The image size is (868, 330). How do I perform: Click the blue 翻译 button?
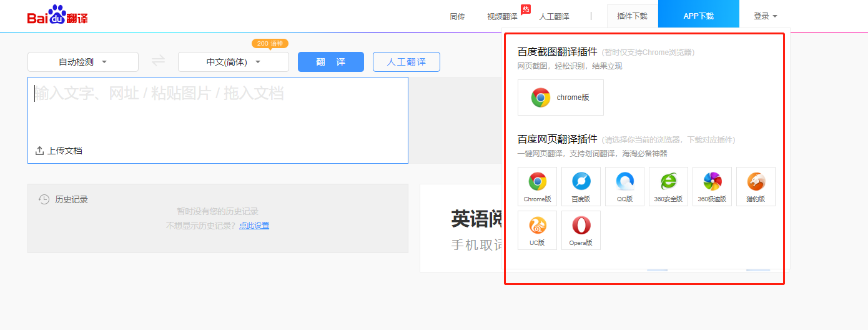(x=331, y=62)
